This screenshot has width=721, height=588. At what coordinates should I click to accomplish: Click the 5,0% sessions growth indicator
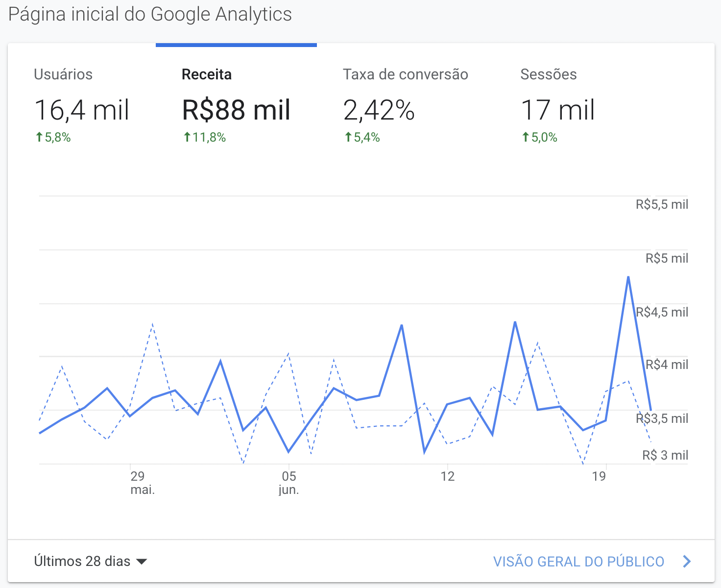pos(539,138)
